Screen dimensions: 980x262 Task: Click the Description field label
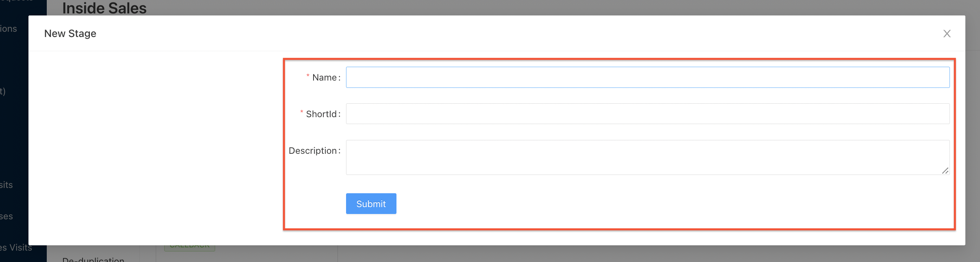[312, 151]
